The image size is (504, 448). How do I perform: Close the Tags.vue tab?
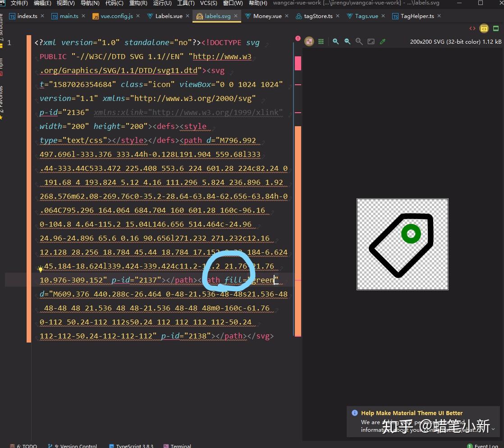(383, 16)
